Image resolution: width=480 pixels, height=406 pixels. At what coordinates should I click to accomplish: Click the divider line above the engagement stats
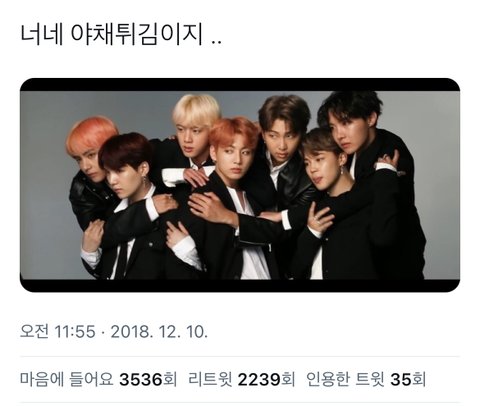coord(240,356)
